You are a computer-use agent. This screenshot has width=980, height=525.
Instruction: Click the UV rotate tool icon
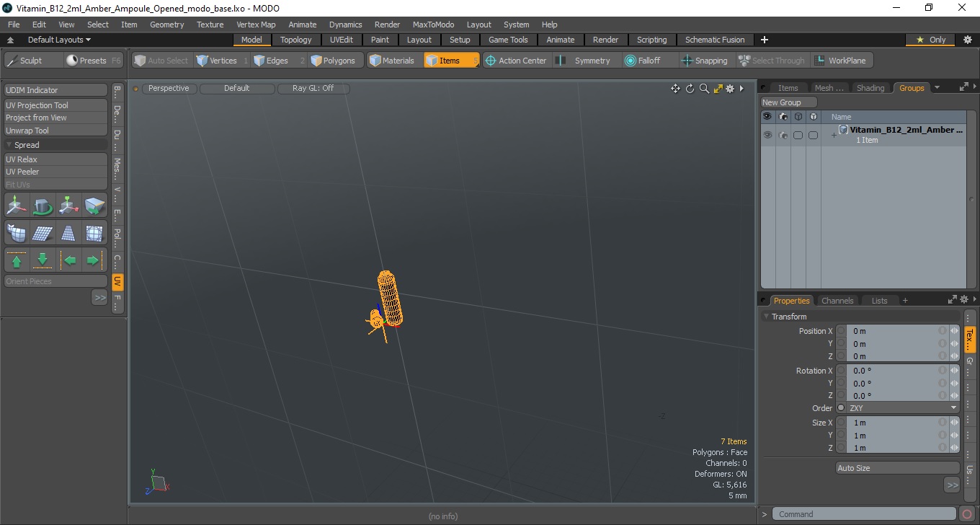pyautogui.click(x=43, y=206)
